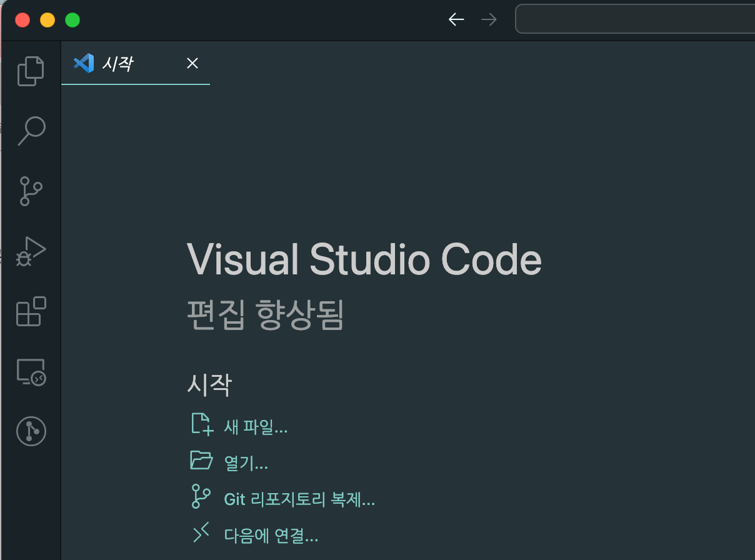Click the git branch icon beside Git 리포지토리 복제

click(x=201, y=496)
